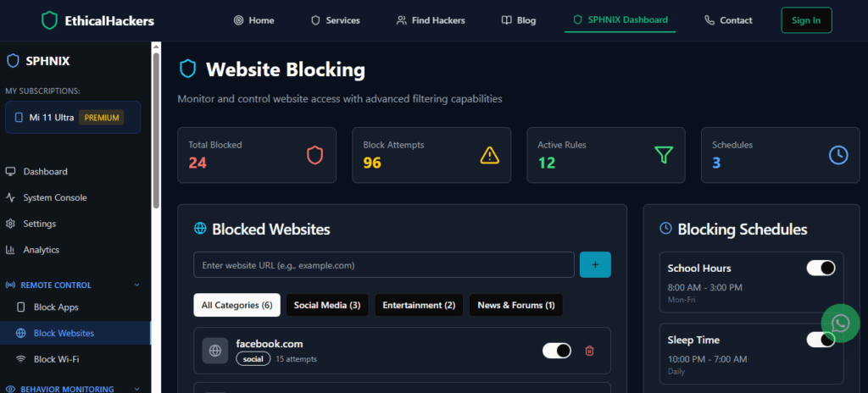Click the red trash icon beside facebook.com
Viewport: 868px width, 393px height.
point(590,351)
